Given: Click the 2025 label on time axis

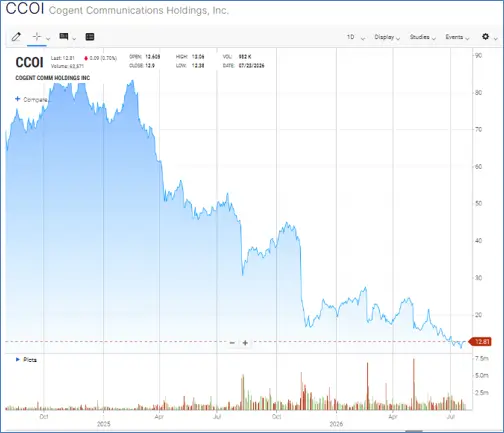Looking at the screenshot, I should pos(103,424).
